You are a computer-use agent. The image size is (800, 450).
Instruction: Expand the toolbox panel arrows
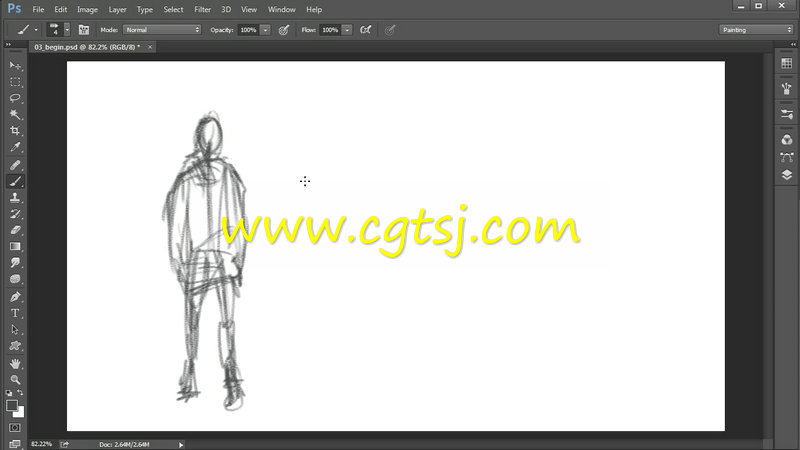pos(8,45)
